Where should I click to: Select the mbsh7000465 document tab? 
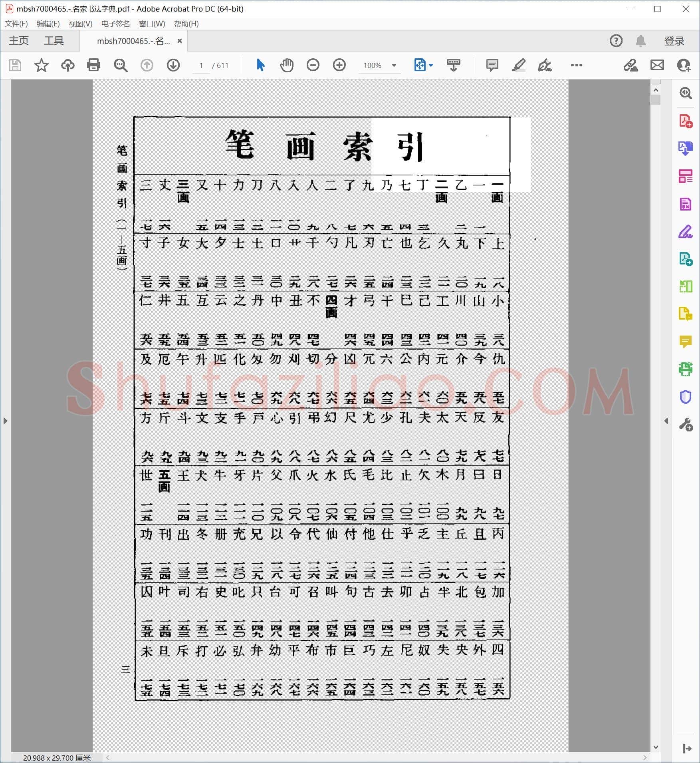[133, 41]
